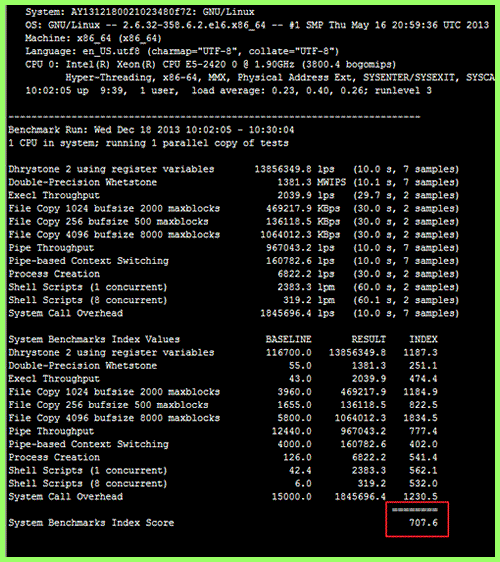This screenshot has width=500, height=562.
Task: Click the load average text line
Action: pos(228,91)
